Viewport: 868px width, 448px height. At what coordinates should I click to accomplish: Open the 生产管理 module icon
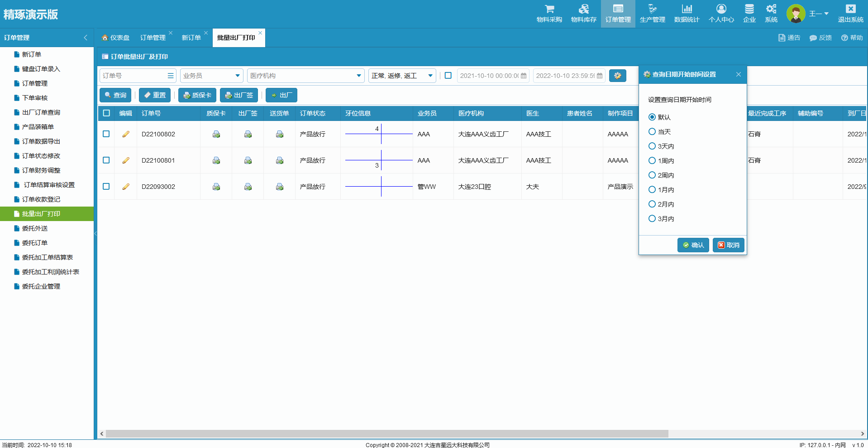(652, 9)
